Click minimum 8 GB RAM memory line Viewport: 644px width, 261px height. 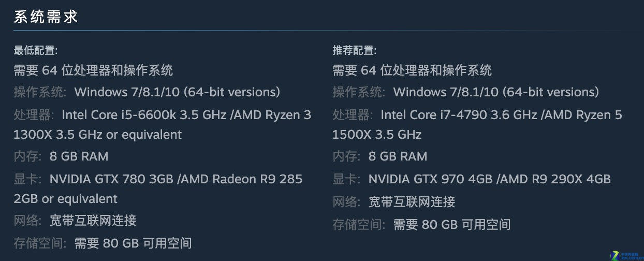coord(61,156)
